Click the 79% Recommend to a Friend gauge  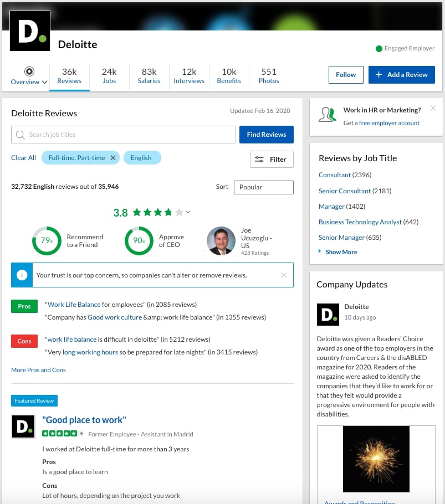(47, 241)
